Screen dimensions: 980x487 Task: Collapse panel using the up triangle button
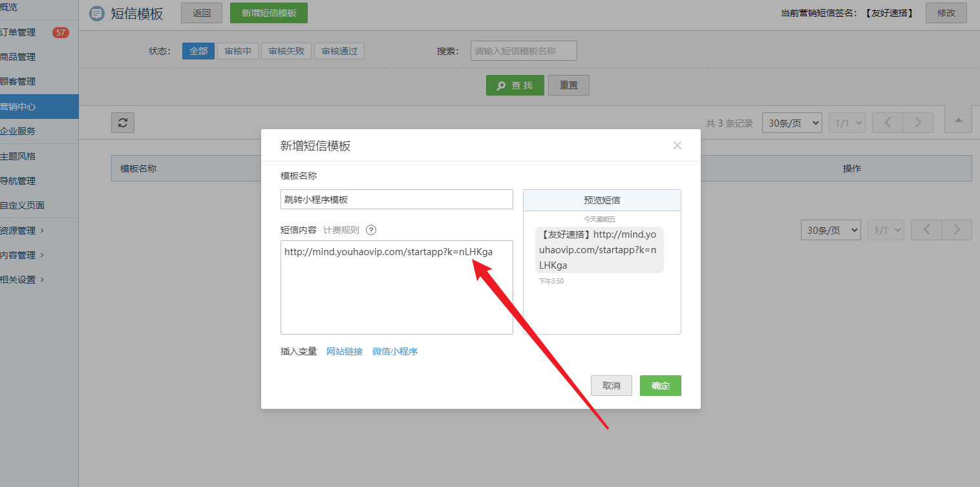pyautogui.click(x=959, y=120)
